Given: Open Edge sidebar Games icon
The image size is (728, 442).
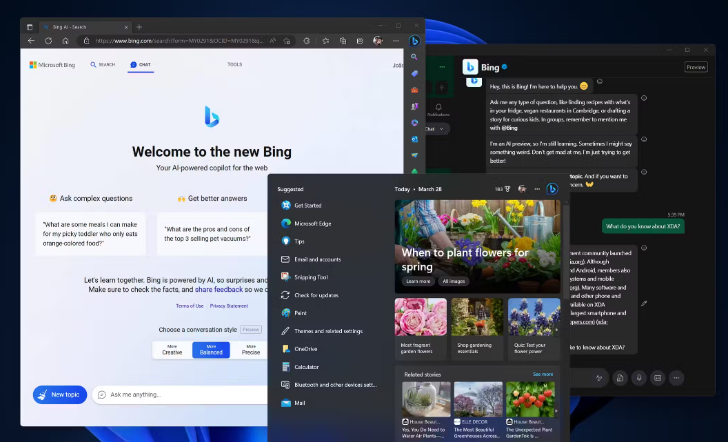Looking at the screenshot, I should click(x=414, y=106).
